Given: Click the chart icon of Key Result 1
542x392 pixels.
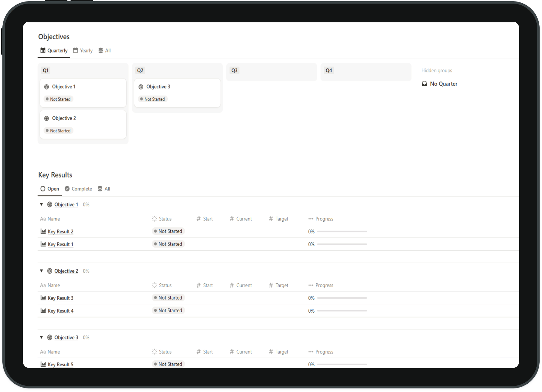Looking at the screenshot, I should pos(43,244).
